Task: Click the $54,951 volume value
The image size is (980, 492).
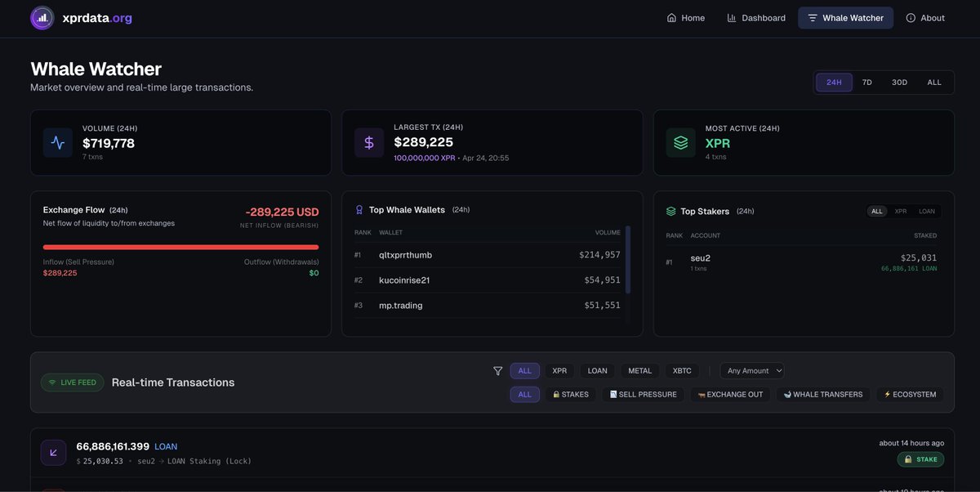Action: click(x=602, y=280)
